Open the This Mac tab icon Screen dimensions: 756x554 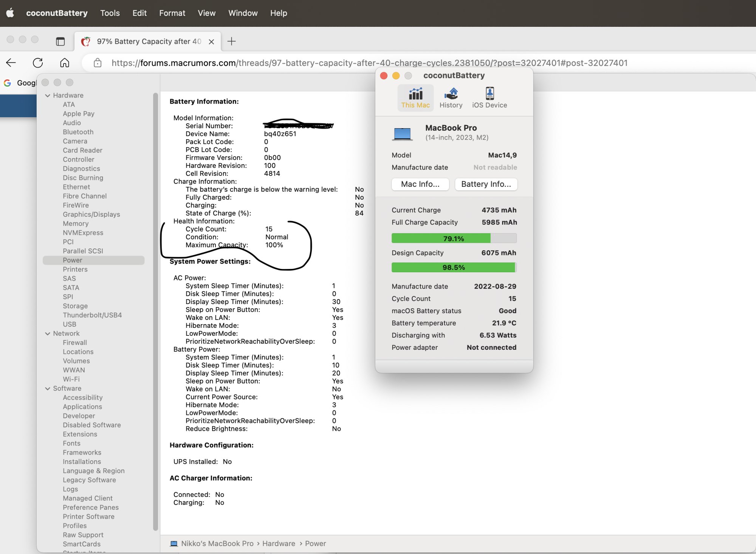pos(415,98)
